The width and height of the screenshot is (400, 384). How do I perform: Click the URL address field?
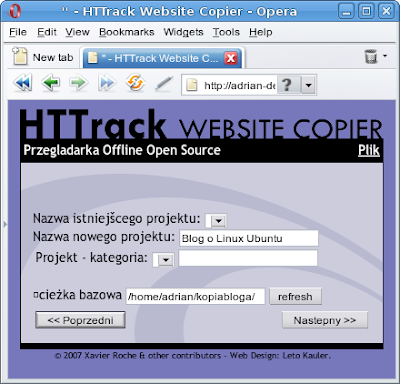pyautogui.click(x=239, y=85)
